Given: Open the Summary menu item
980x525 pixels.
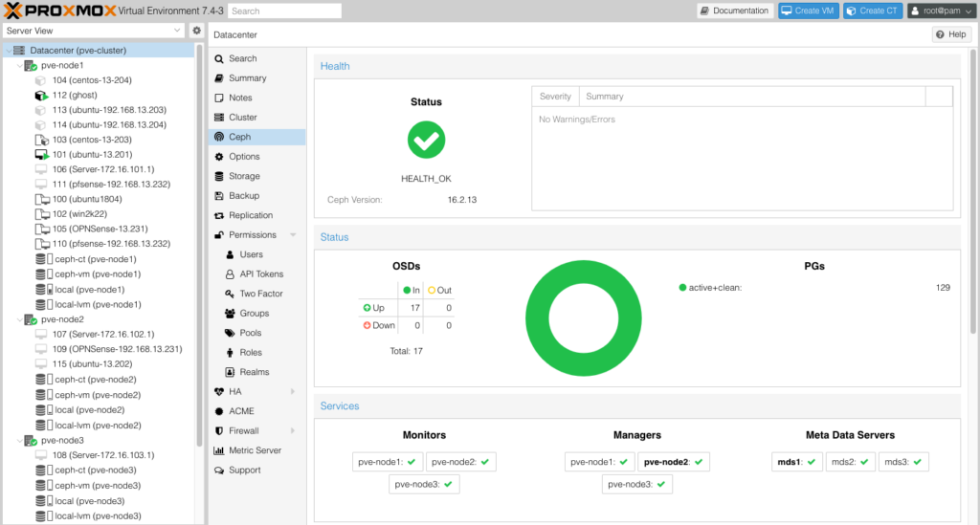Looking at the screenshot, I should click(x=256, y=78).
